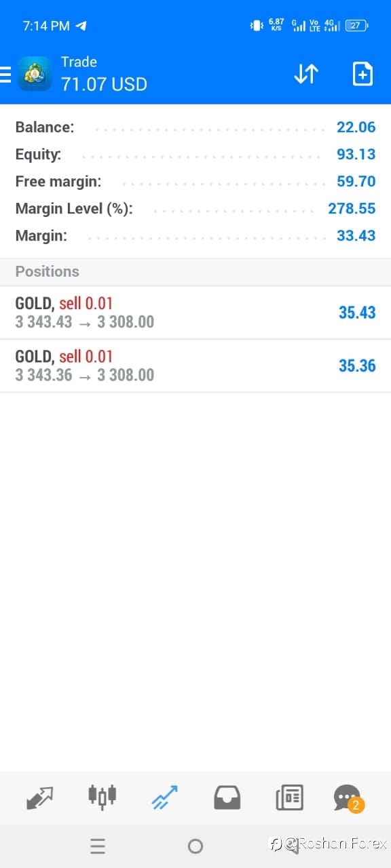Tap the Android recent apps menu button
391x868 pixels.
98,846
